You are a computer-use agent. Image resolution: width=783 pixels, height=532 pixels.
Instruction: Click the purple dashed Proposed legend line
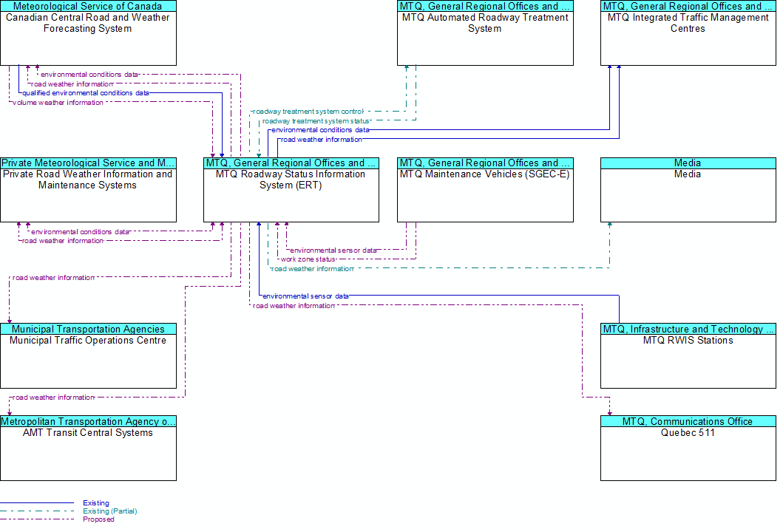37,519
